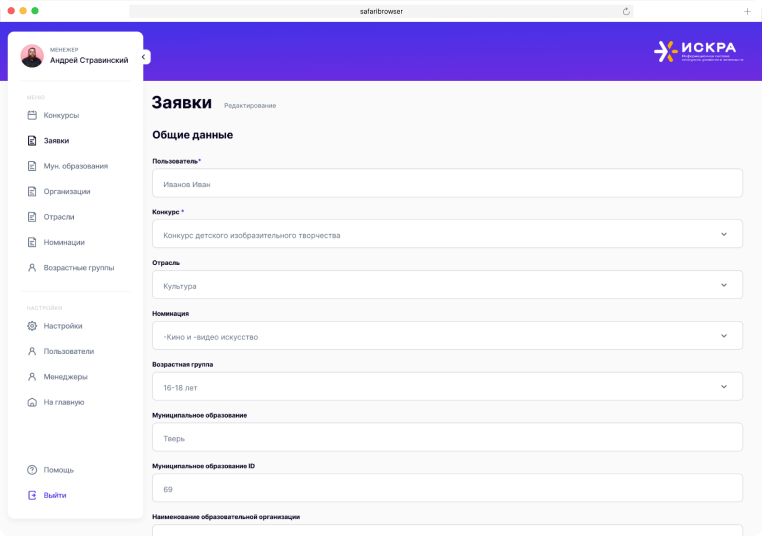Click the Андрей Стравинский profile avatar
Viewport: 762px width, 536px height.
32,56
